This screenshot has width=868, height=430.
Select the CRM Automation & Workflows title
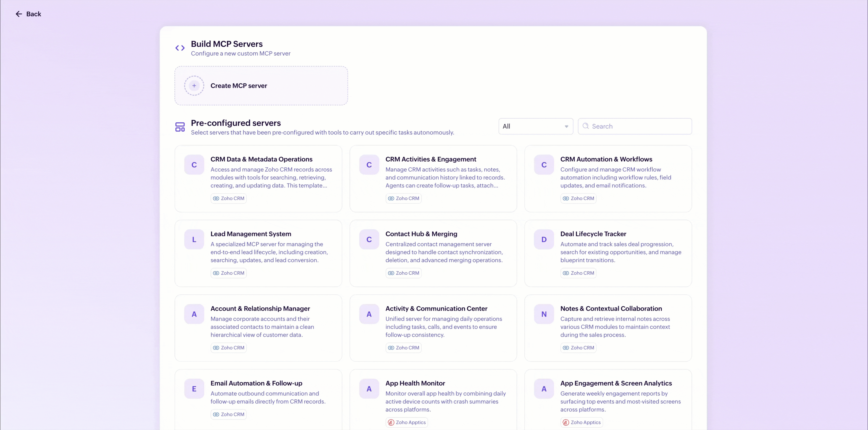[606, 159]
